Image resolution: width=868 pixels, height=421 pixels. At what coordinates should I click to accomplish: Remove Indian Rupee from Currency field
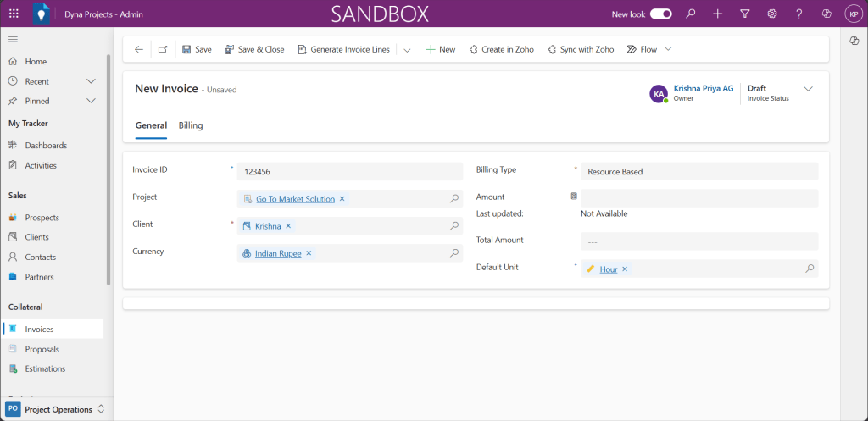(309, 253)
